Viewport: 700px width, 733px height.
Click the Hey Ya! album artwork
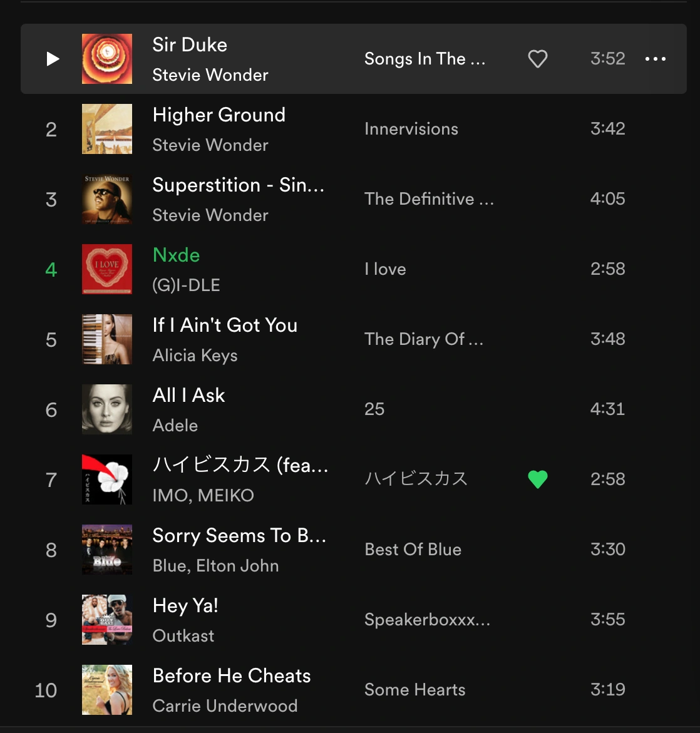point(107,620)
